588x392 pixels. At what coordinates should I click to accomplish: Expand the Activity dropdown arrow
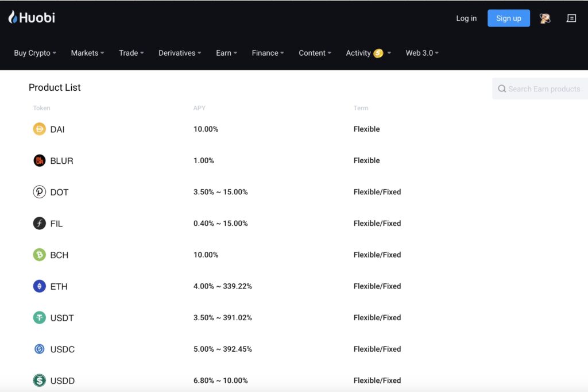coord(389,53)
